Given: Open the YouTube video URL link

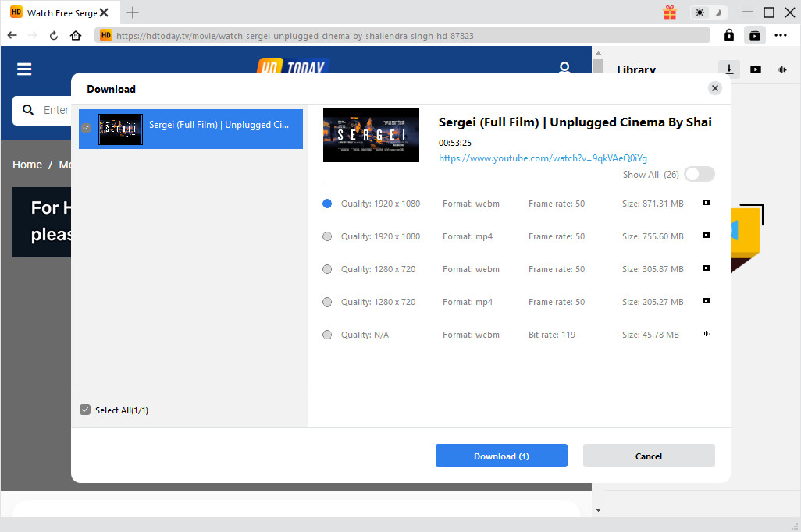Looking at the screenshot, I should tap(543, 158).
